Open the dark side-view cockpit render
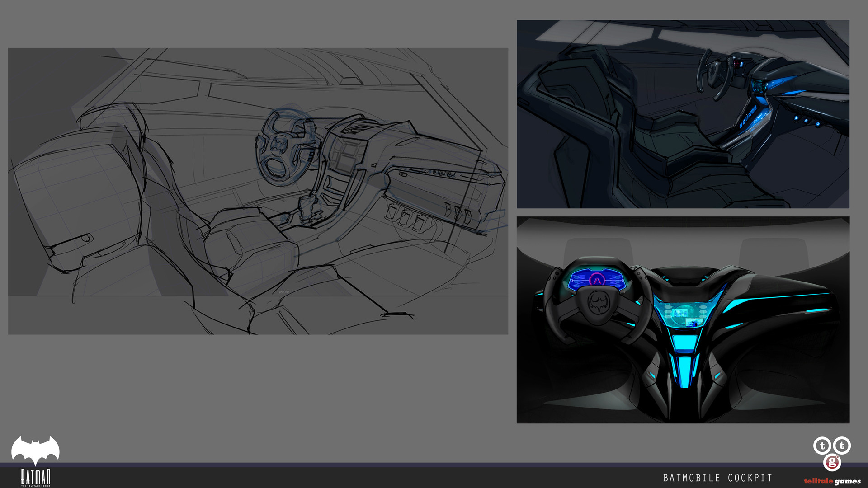 click(683, 114)
